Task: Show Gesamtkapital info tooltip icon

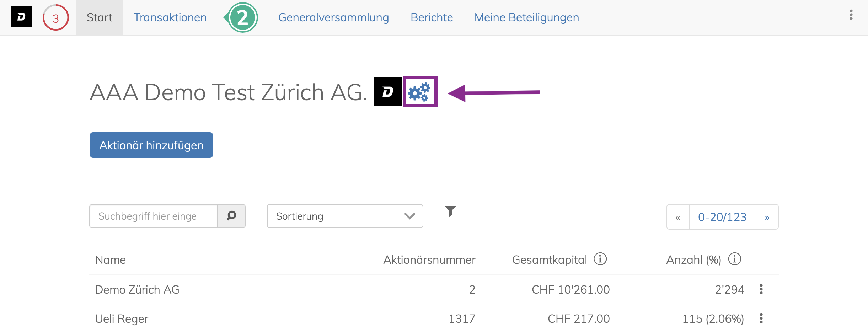Action: pyautogui.click(x=600, y=259)
